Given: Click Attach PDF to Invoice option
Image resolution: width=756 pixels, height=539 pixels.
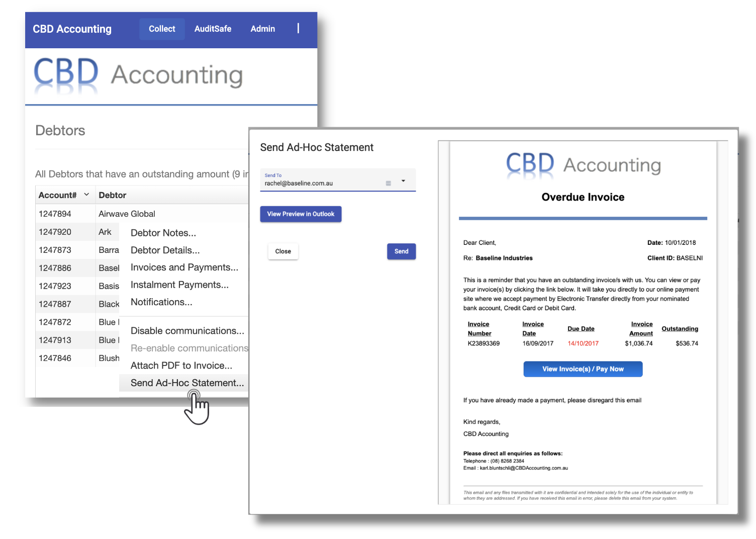Looking at the screenshot, I should [181, 366].
